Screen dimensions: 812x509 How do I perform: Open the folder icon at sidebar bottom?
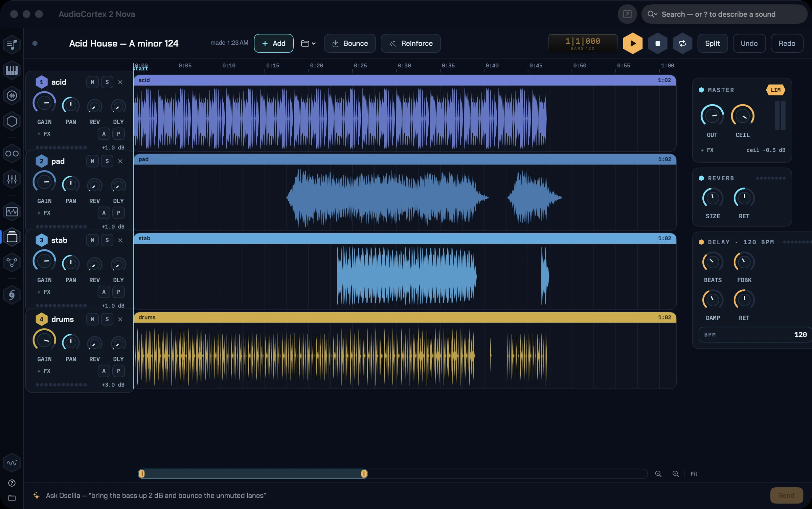tap(12, 498)
